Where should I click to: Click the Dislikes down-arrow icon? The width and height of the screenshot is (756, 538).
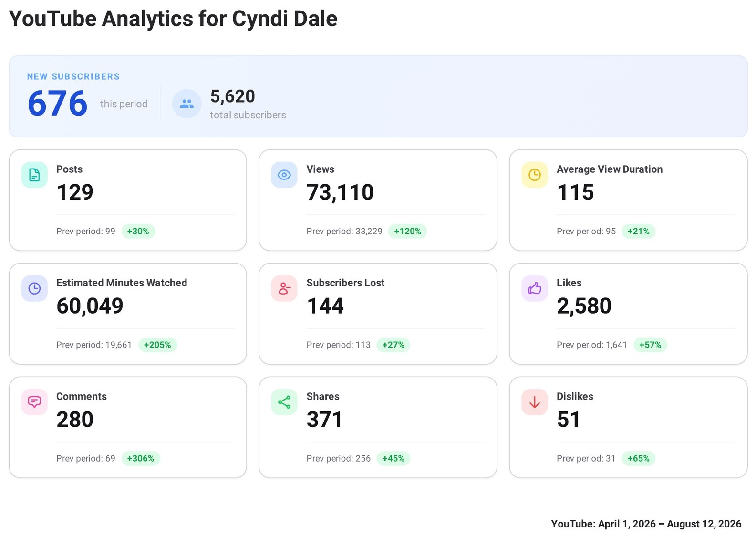click(535, 402)
